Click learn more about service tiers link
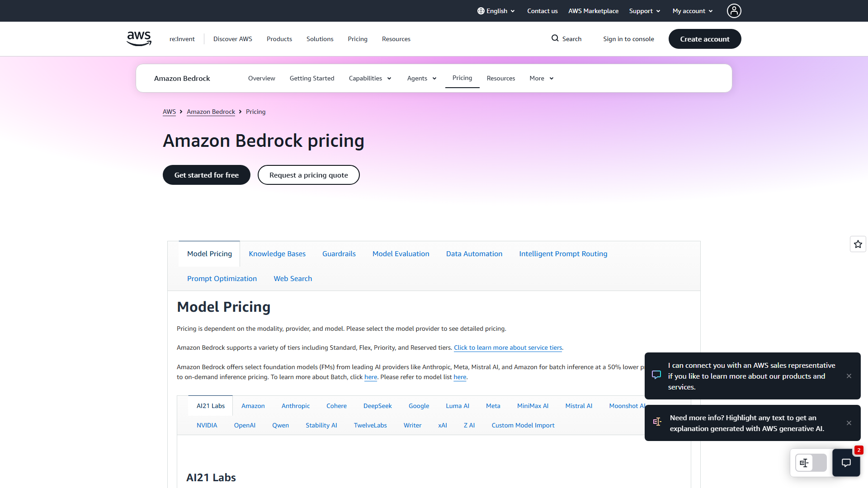Viewport: 868px width, 488px height. (x=508, y=347)
